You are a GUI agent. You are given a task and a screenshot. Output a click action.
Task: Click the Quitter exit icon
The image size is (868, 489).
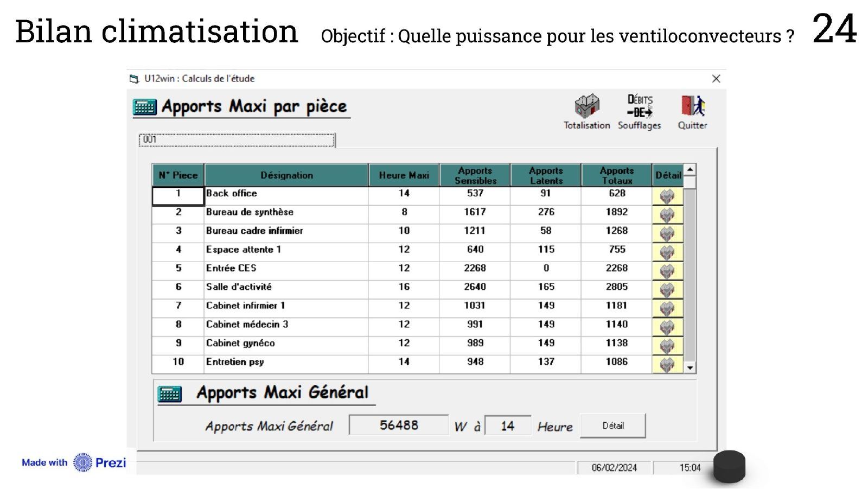pos(692,112)
